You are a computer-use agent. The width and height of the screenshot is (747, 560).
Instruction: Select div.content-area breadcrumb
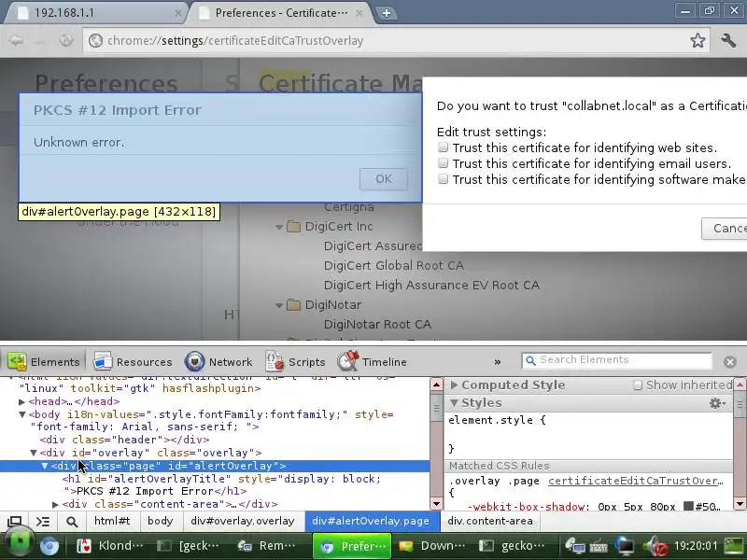coord(489,521)
